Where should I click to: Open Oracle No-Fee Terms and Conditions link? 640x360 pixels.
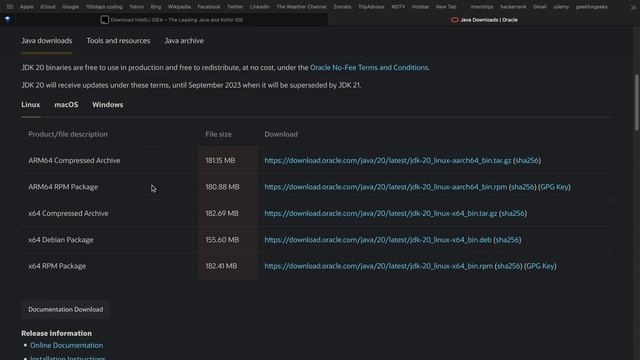coord(369,68)
